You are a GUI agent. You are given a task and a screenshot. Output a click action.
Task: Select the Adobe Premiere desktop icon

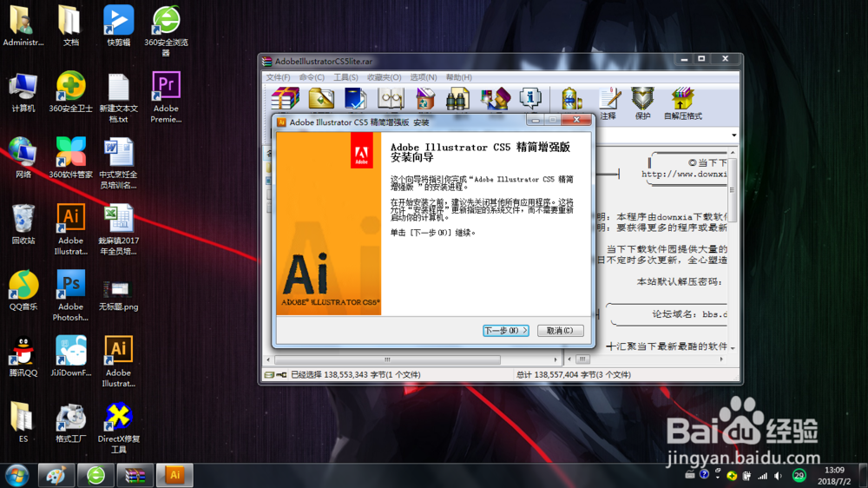tap(166, 97)
